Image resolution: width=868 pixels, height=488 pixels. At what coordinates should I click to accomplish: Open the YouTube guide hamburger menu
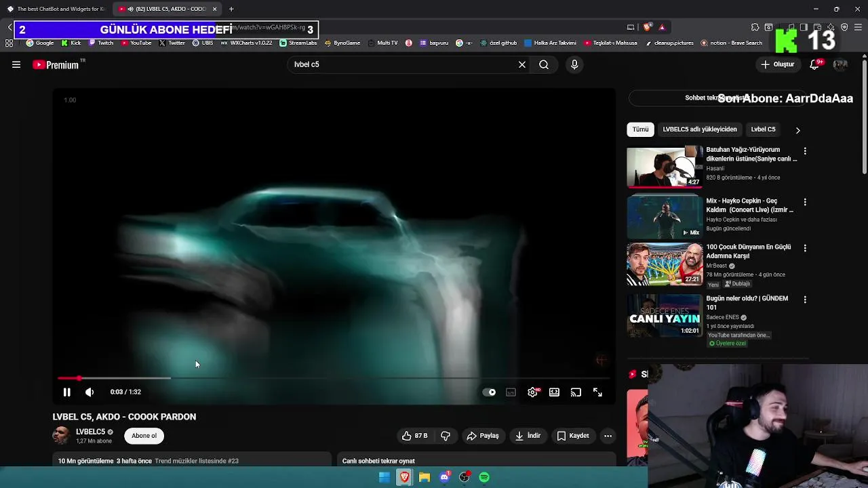pyautogui.click(x=16, y=64)
